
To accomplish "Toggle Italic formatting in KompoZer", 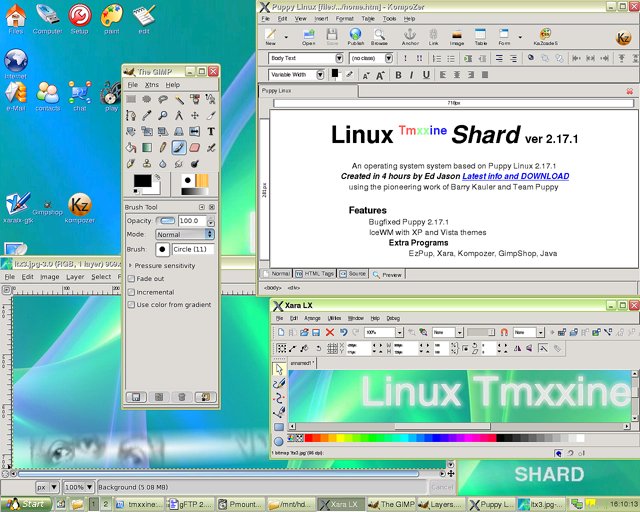I will click(411, 75).
